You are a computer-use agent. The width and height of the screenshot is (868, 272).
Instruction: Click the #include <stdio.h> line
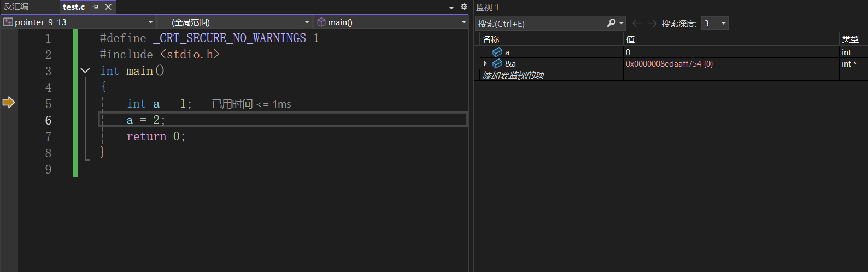160,55
